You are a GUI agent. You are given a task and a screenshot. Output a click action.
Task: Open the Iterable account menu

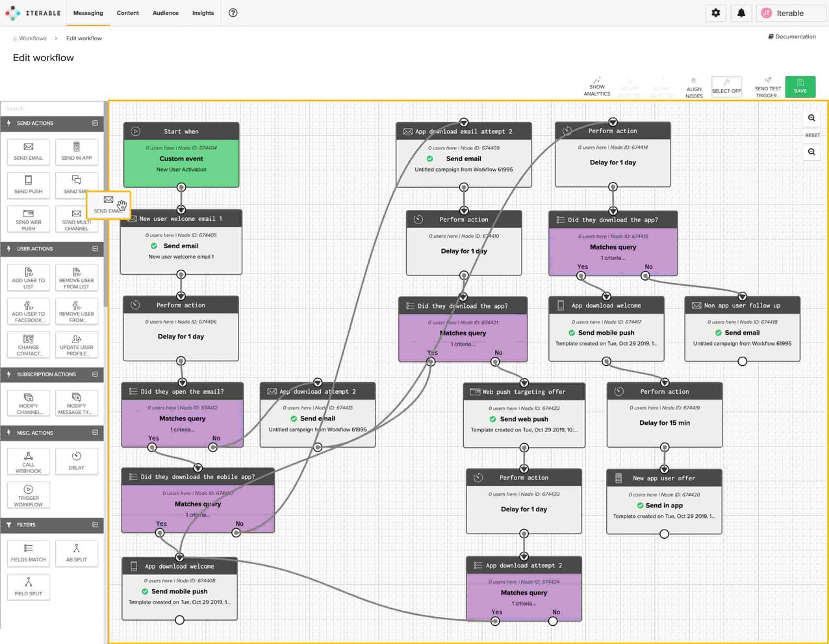click(791, 13)
